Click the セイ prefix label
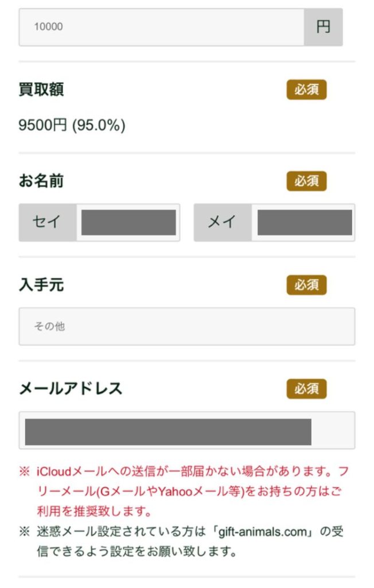The height and width of the screenshot is (588, 374). point(48,223)
